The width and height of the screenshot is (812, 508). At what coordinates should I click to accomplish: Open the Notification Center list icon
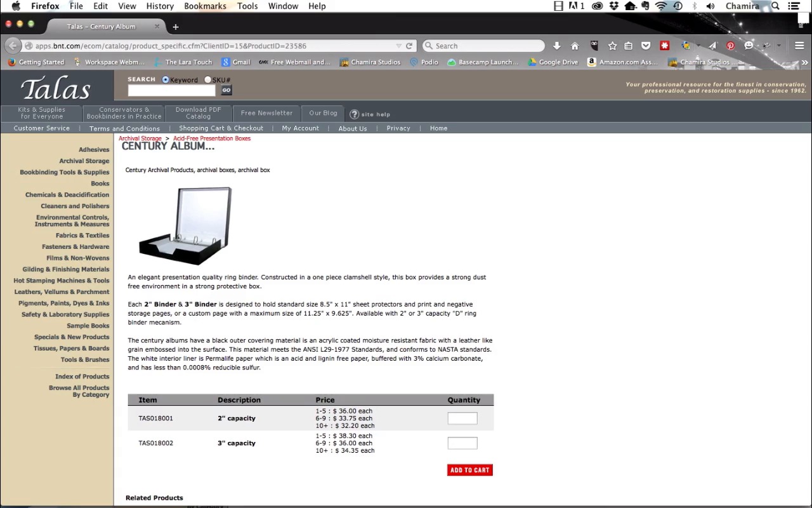coord(794,6)
